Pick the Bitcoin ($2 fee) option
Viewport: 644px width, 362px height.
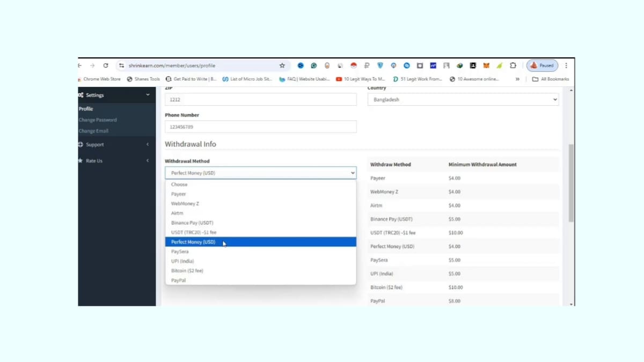point(187,271)
